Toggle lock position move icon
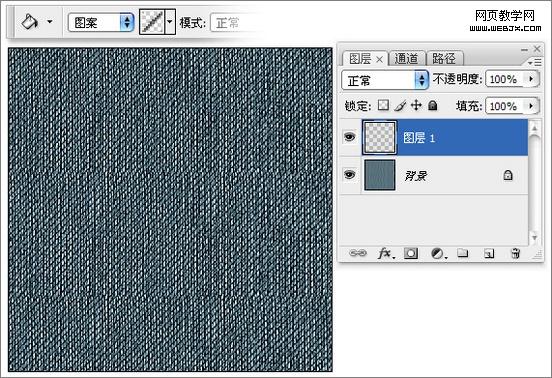This screenshot has width=552, height=378. pyautogui.click(x=416, y=105)
